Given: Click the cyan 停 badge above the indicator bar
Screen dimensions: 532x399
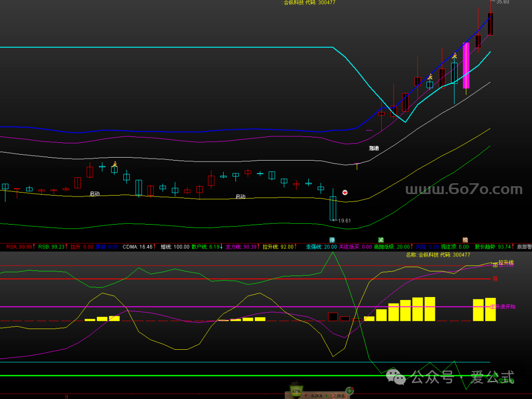Looking at the screenshot, I should [x=332, y=240].
